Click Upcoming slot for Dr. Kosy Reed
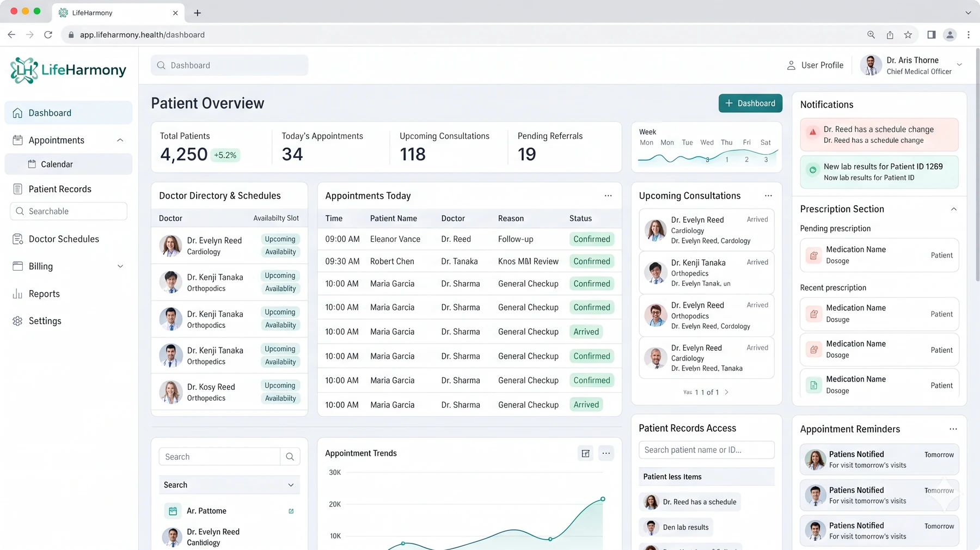Image resolution: width=980 pixels, height=550 pixels. tap(280, 386)
